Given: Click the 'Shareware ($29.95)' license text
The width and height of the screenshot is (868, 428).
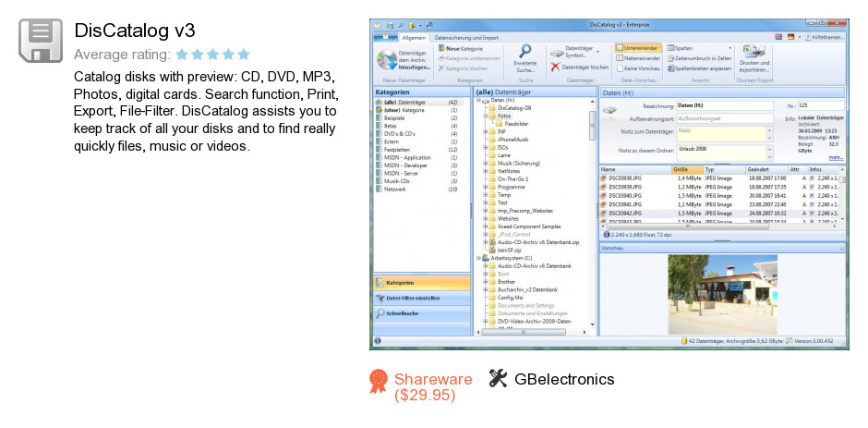Looking at the screenshot, I should tap(433, 387).
